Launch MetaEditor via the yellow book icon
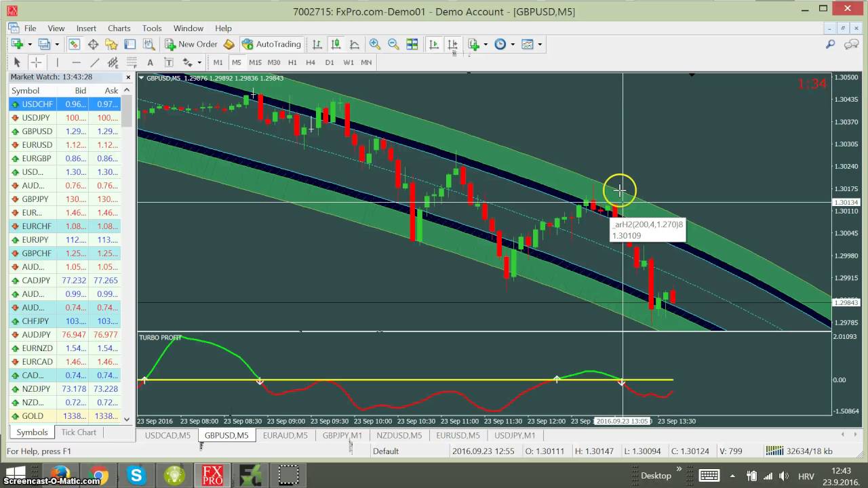The width and height of the screenshot is (868, 488). click(229, 44)
